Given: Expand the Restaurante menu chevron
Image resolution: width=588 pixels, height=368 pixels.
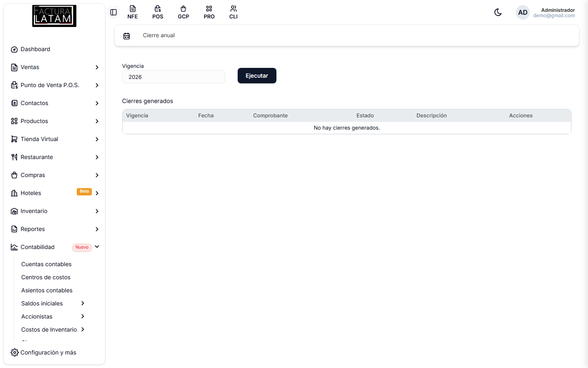Looking at the screenshot, I should pos(97,157).
